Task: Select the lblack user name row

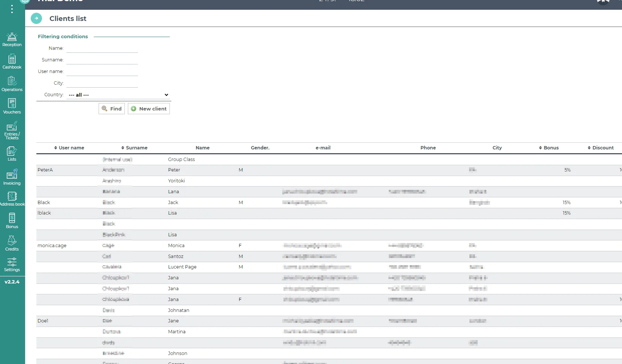Action: point(329,213)
